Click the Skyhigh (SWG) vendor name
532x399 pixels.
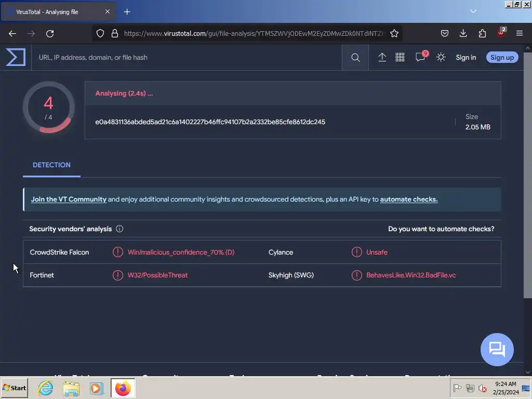click(x=291, y=275)
